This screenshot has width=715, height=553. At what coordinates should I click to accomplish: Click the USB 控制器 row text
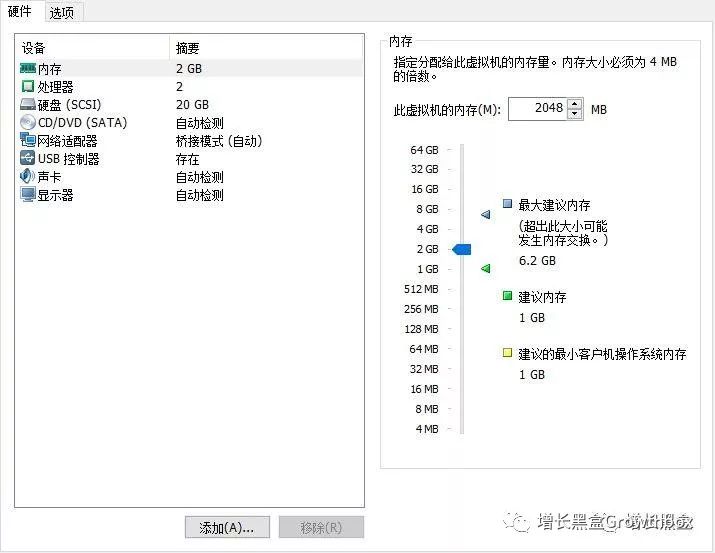coord(68,159)
